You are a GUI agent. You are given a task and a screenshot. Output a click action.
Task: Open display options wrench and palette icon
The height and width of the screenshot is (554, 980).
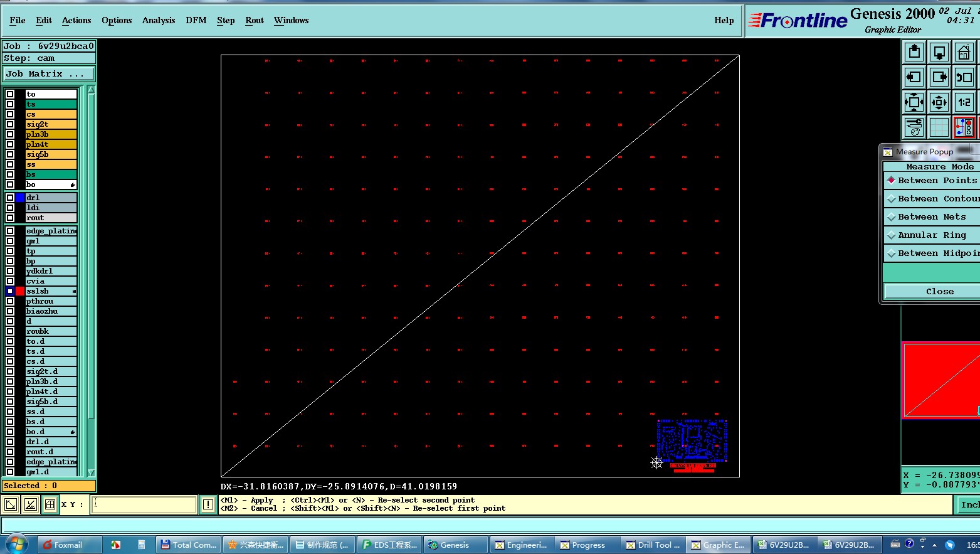914,127
